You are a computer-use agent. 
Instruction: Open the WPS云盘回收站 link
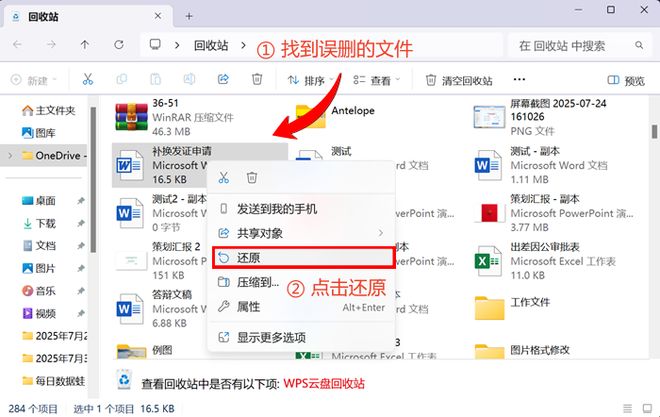pyautogui.click(x=324, y=383)
